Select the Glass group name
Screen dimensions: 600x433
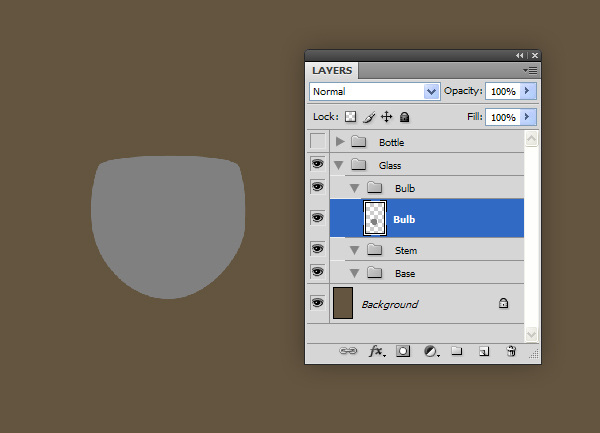tap(390, 166)
